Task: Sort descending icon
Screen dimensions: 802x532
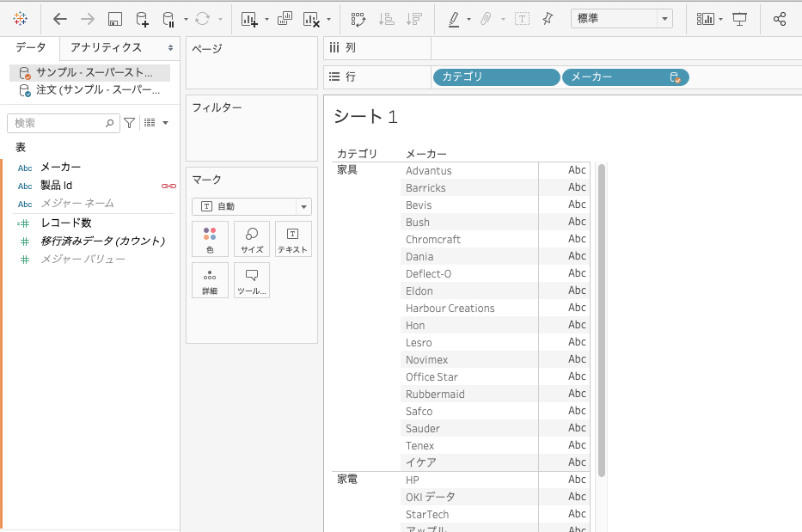Action: click(x=413, y=19)
